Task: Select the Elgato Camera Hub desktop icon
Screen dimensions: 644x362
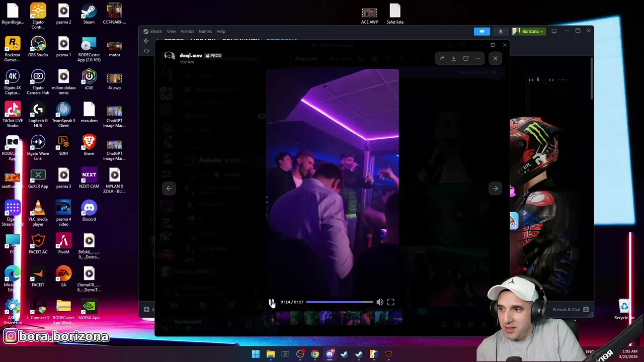Action: [x=38, y=82]
